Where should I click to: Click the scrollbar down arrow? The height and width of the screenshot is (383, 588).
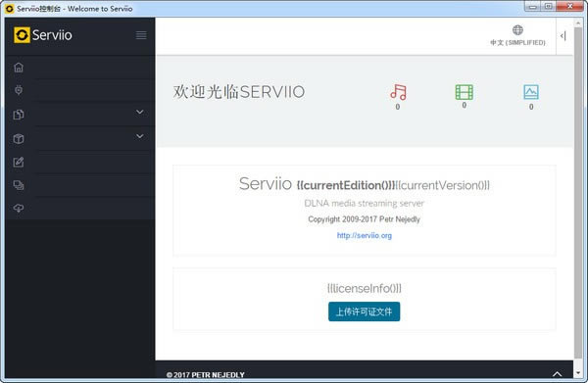click(578, 373)
